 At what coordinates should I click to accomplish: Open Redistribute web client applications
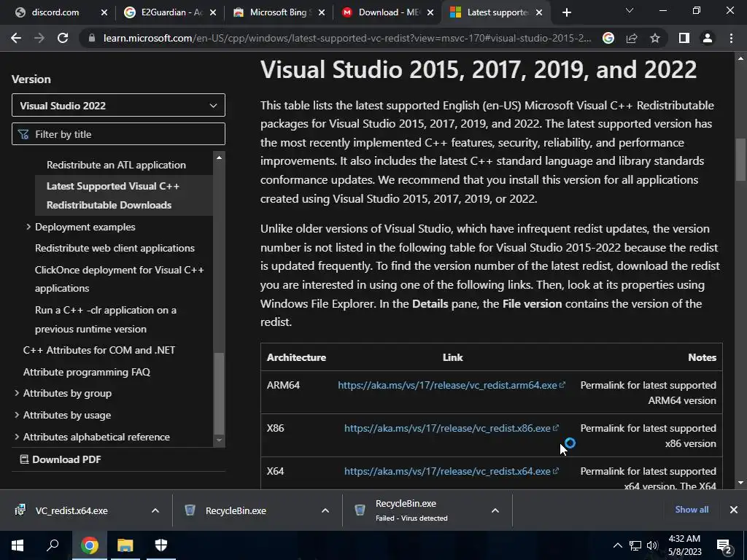[115, 248]
